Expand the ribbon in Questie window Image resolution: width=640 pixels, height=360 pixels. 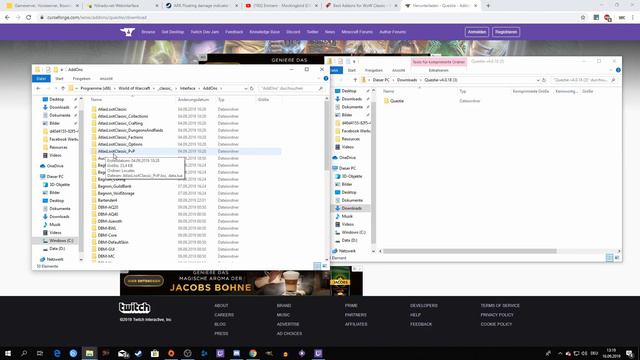pyautogui.click(x=611, y=70)
